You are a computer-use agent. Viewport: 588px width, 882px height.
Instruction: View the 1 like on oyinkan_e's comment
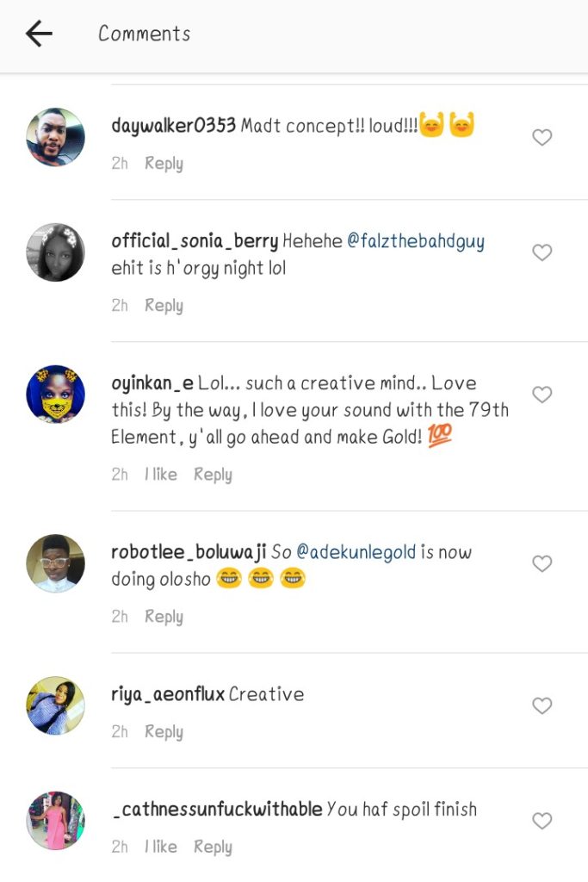click(160, 474)
